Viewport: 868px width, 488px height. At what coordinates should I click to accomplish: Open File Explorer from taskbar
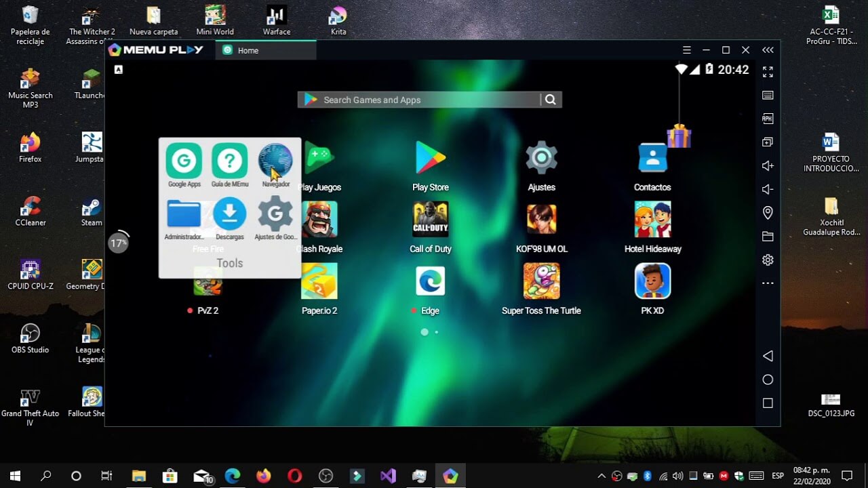(x=139, y=476)
